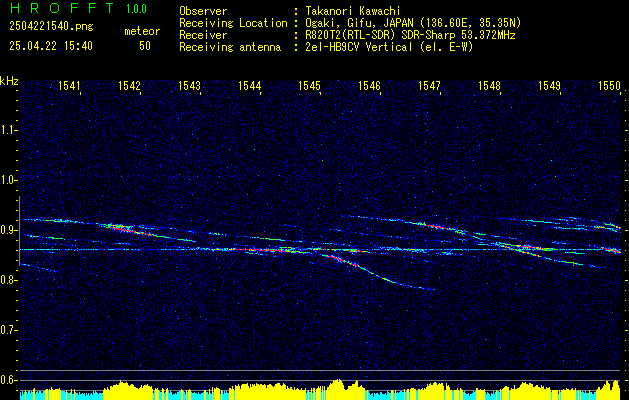The height and width of the screenshot is (400, 629).
Task: Click the 1547 time marker
Action: click(429, 85)
